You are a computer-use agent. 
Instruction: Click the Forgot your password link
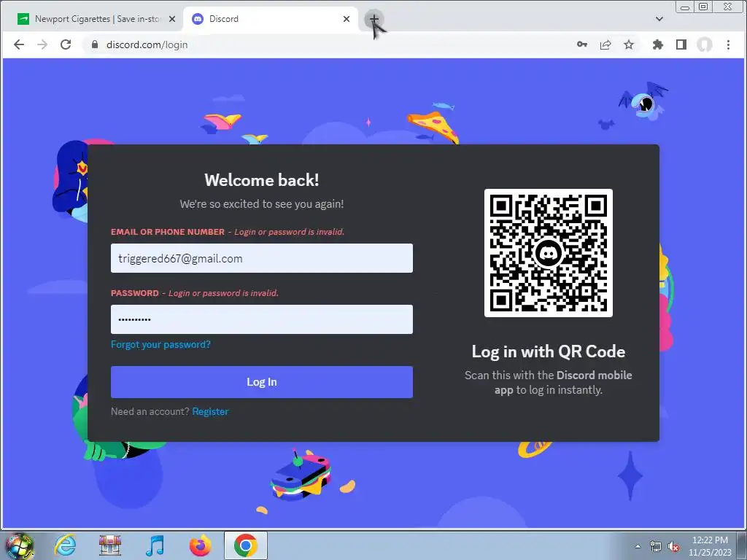click(x=160, y=344)
